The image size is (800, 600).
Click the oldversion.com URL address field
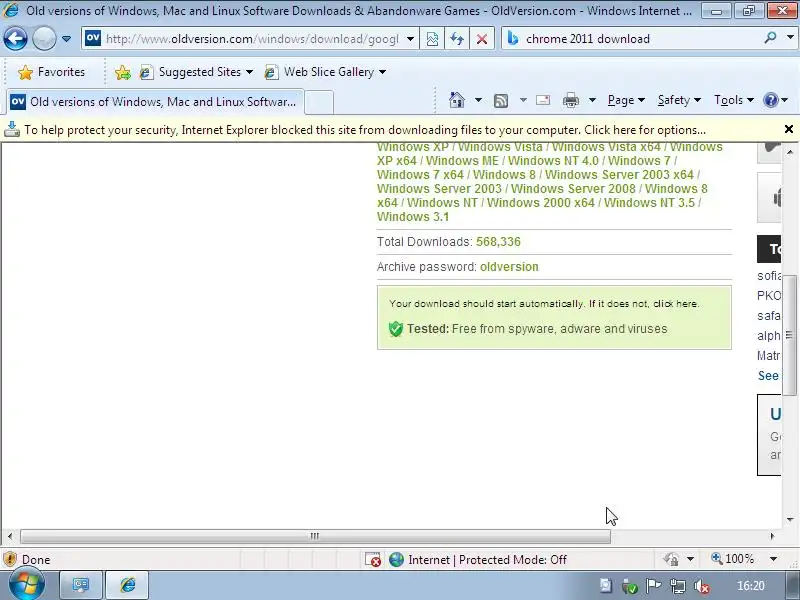(252, 39)
